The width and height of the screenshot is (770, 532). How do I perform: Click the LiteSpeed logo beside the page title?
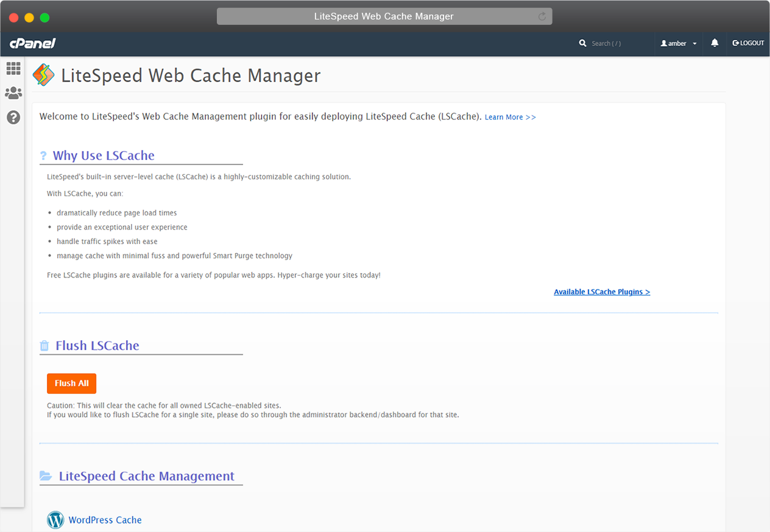43,75
